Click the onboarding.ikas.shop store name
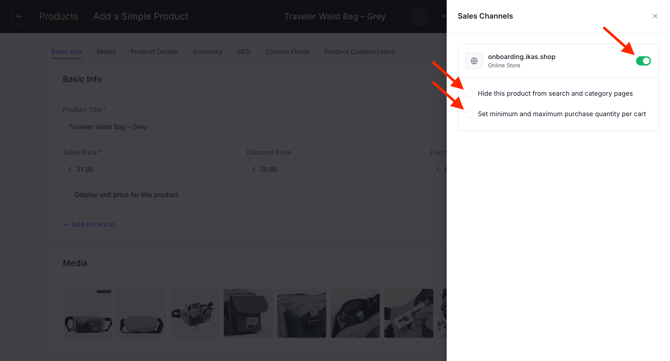 pos(522,57)
